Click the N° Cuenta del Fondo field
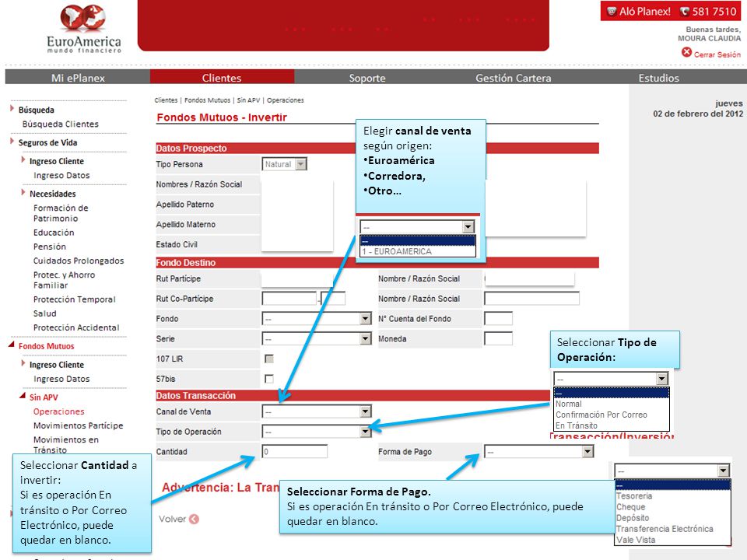This screenshot has height=560, width=747. point(498,319)
